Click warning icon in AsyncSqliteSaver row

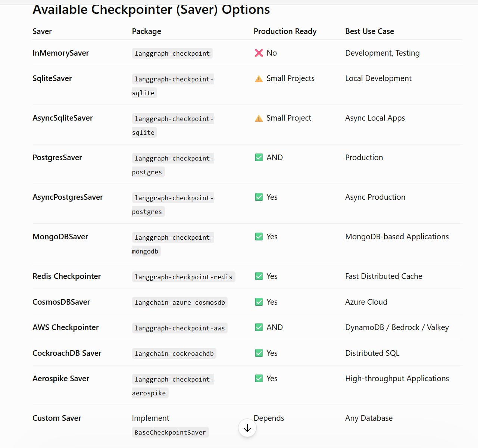[x=259, y=118]
